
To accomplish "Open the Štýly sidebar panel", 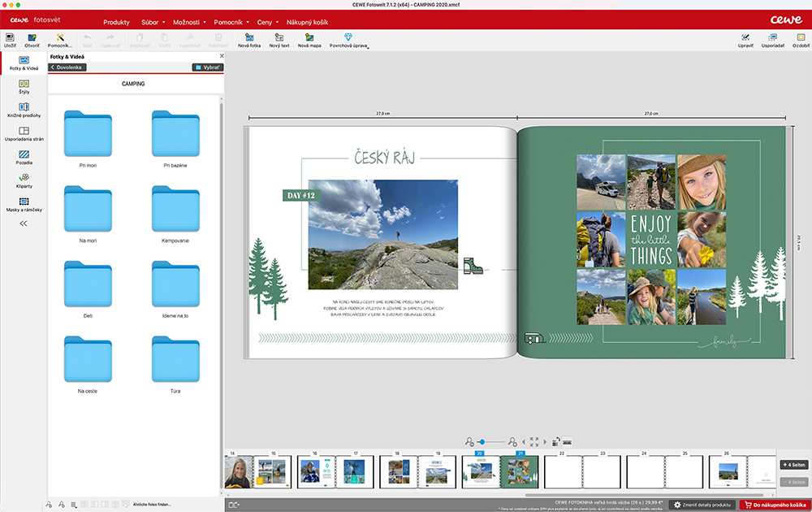I will (x=24, y=86).
